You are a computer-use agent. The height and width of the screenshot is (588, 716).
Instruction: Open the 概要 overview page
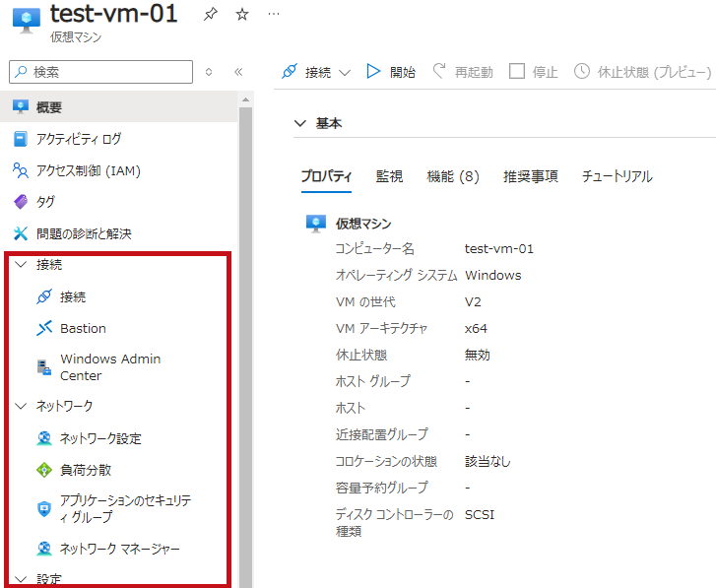pyautogui.click(x=119, y=106)
